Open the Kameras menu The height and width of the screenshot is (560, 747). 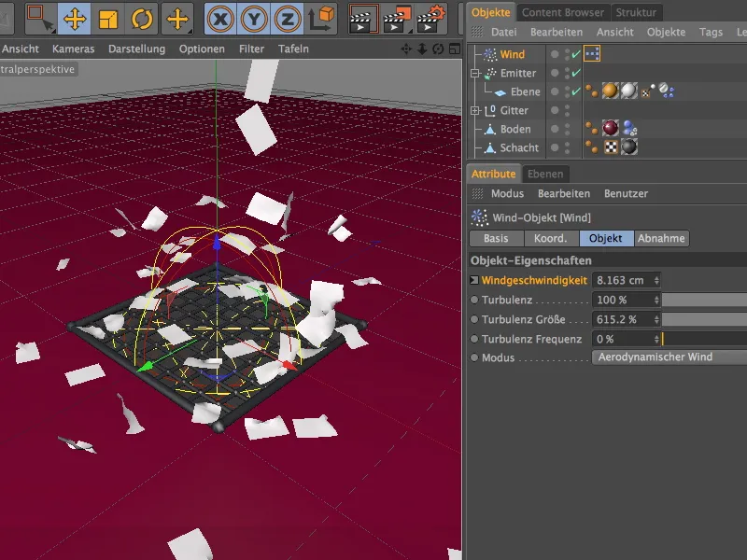click(x=74, y=49)
